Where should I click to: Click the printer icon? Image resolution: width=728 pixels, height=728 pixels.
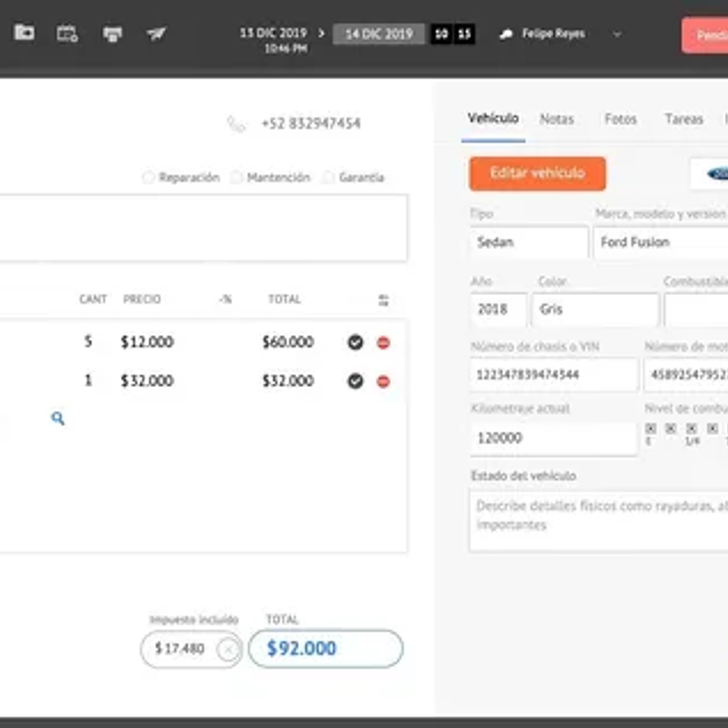click(112, 34)
